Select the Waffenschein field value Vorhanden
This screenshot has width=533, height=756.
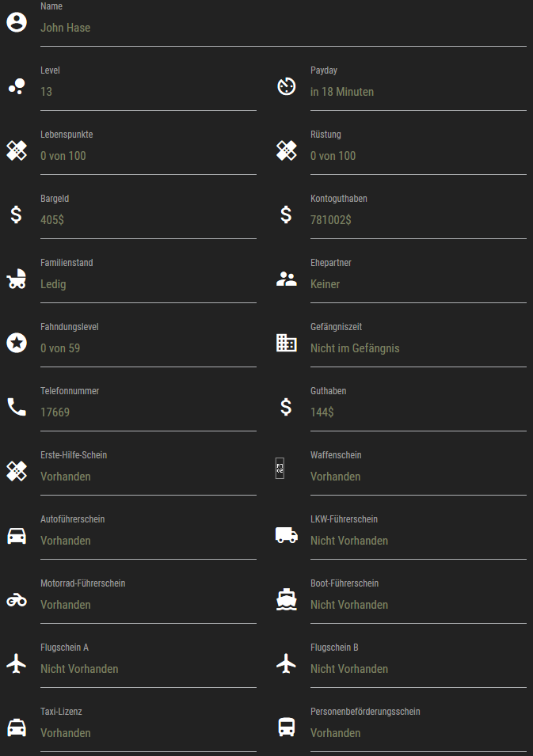click(417, 477)
